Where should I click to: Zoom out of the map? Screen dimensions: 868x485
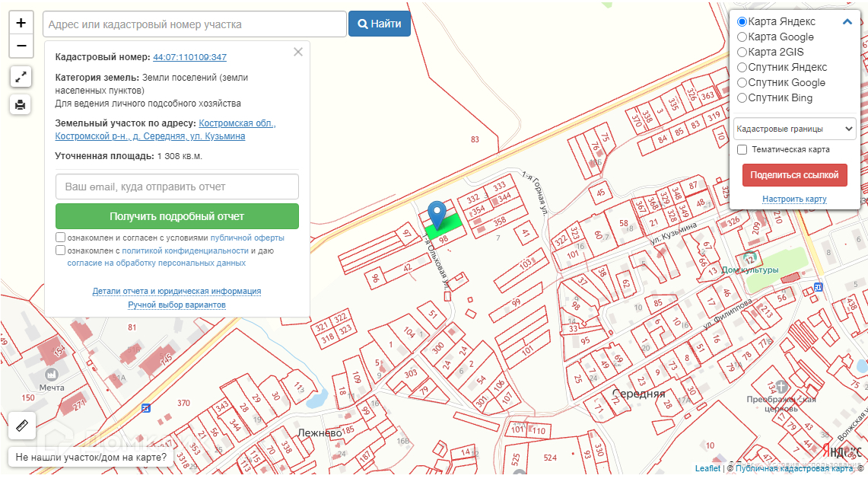(21, 46)
